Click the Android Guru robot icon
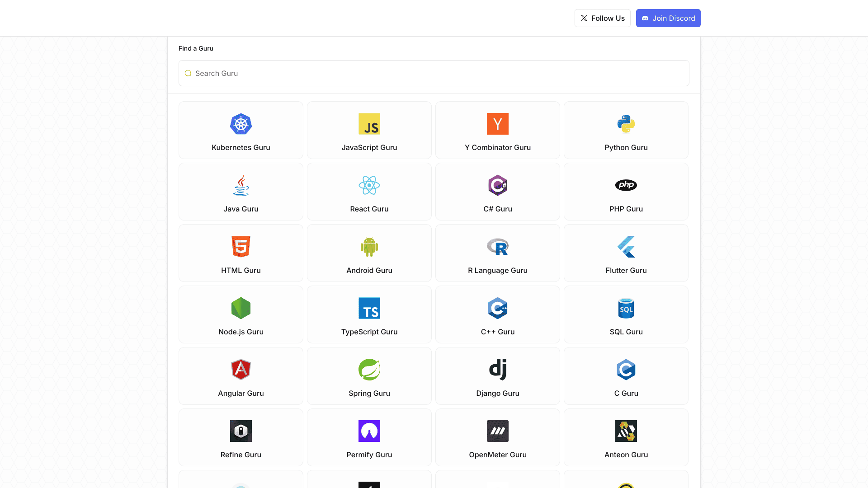 click(369, 247)
